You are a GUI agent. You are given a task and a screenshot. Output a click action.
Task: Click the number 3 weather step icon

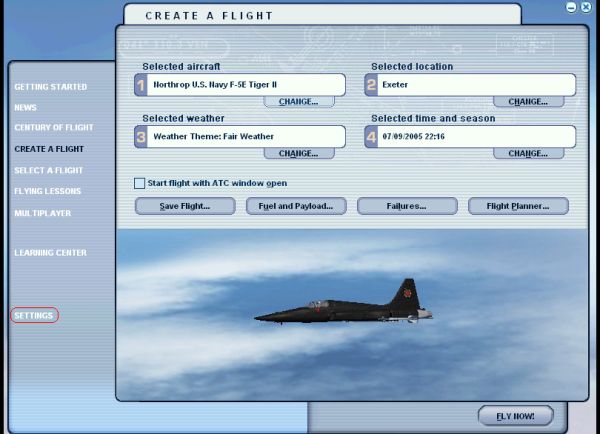141,136
